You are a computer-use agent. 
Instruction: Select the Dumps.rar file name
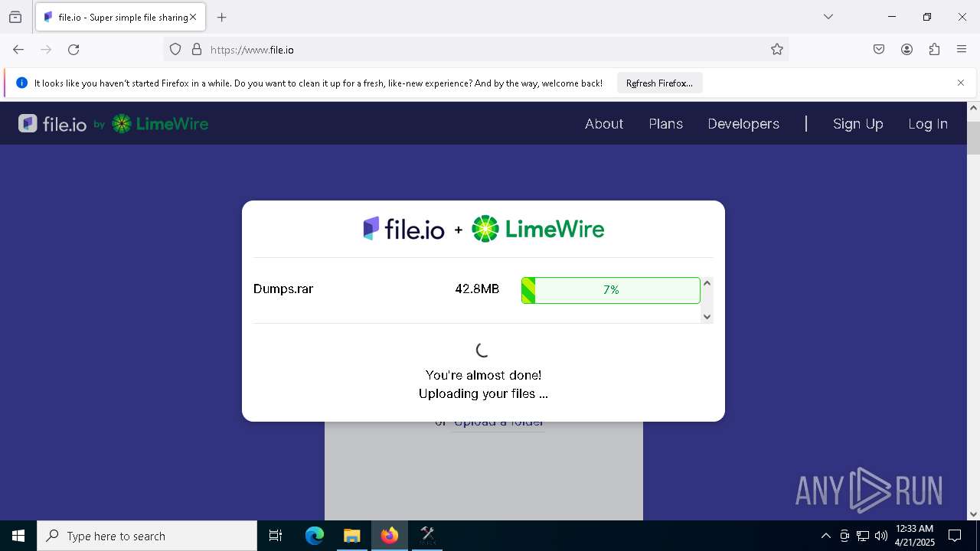[283, 289]
